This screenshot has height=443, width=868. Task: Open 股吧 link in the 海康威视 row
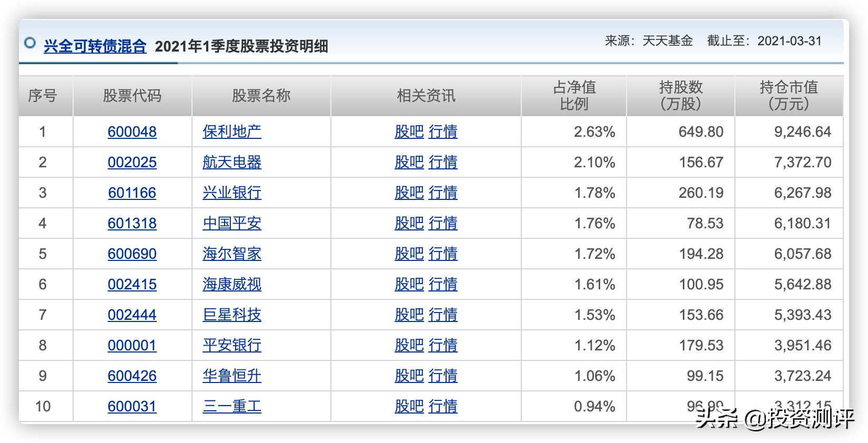tap(409, 284)
